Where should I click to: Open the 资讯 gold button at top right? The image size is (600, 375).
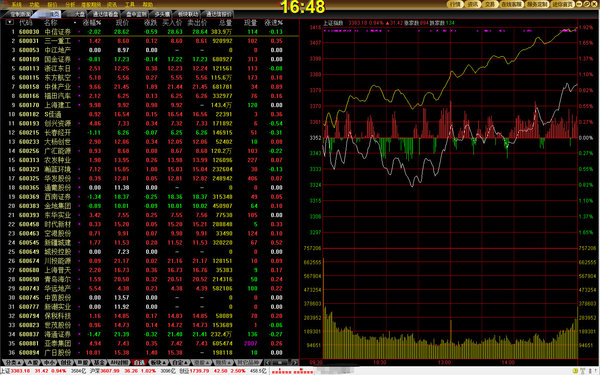click(473, 4)
